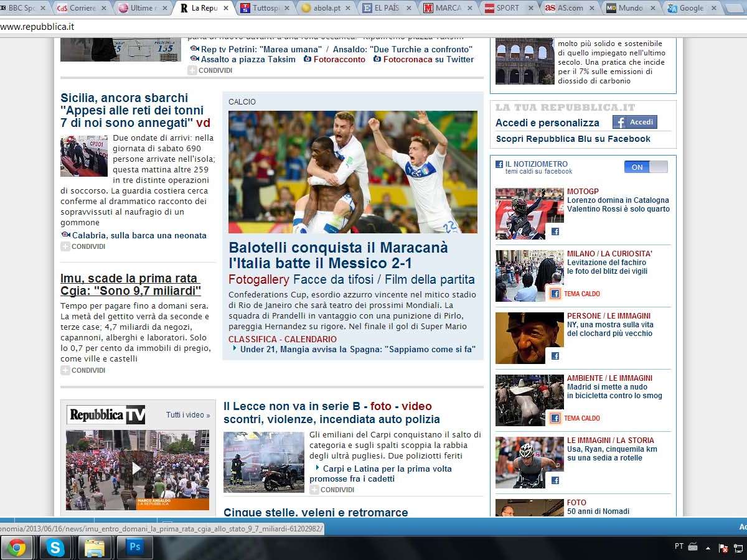Screen dimensions: 747x560
Task: Click the Tema Caldo Facebook icon for Milano story
Action: (554, 294)
